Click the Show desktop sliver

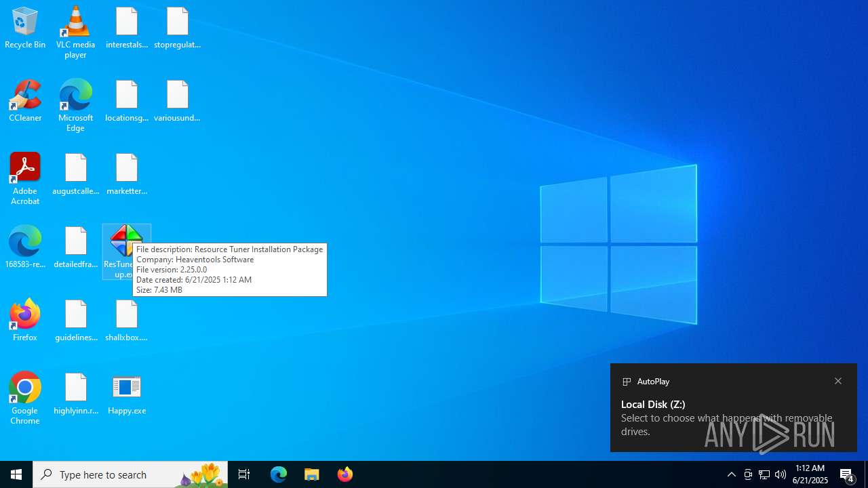point(866,474)
